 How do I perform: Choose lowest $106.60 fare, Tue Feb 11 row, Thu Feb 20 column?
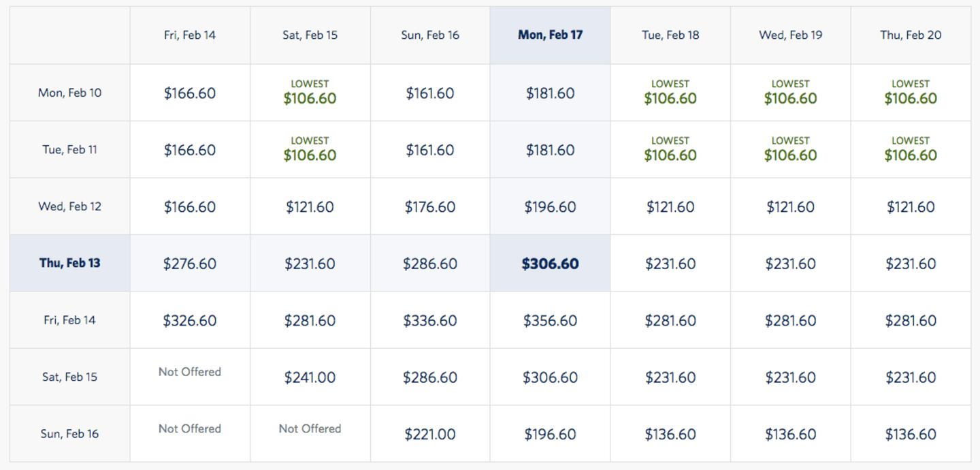point(911,150)
